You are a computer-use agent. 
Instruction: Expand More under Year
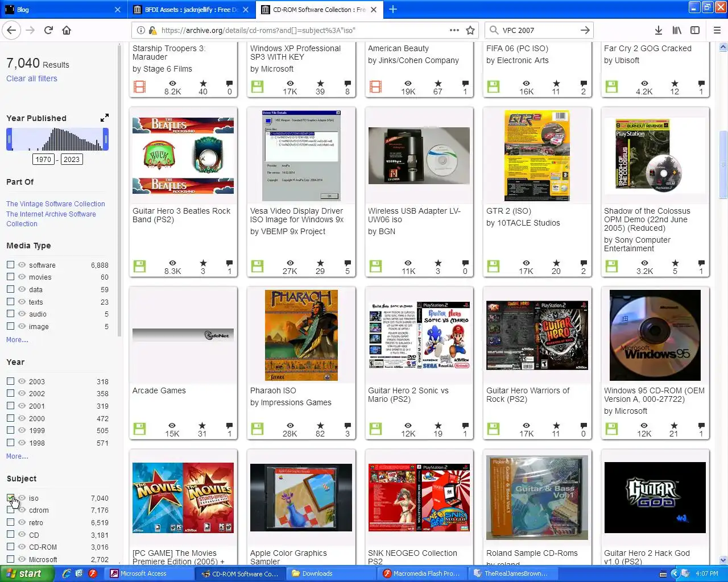point(17,456)
